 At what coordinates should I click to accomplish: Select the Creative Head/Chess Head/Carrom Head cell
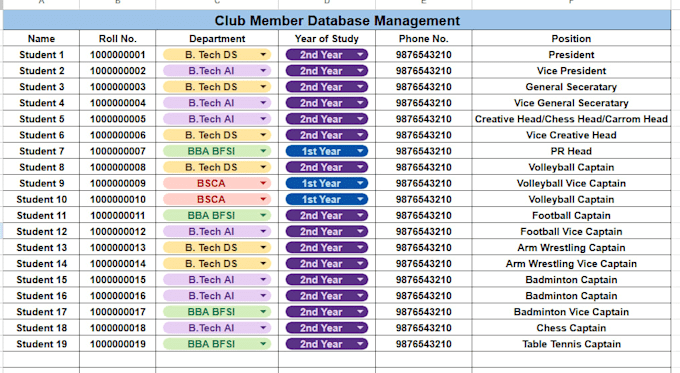[571, 119]
